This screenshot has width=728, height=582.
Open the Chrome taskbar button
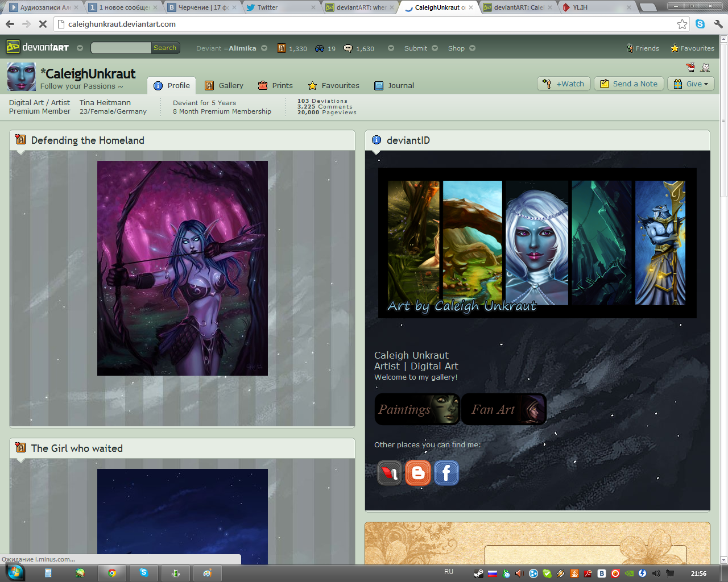pyautogui.click(x=112, y=573)
